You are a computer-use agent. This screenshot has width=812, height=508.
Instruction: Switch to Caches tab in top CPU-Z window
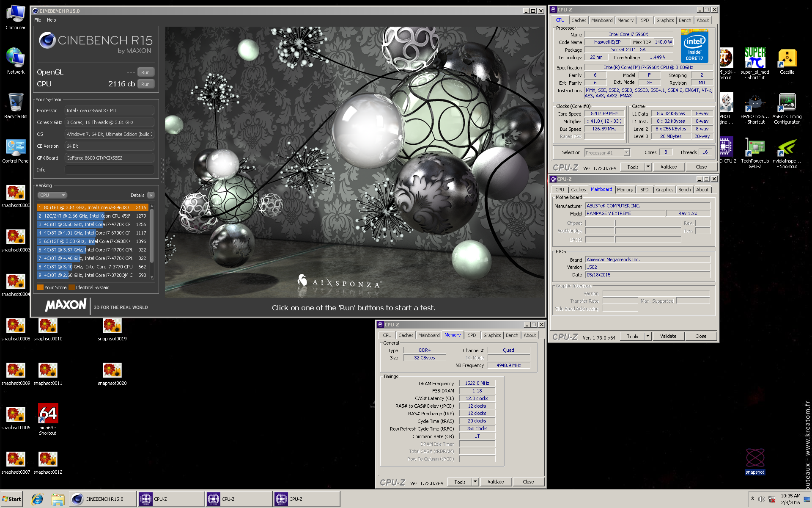pos(579,20)
